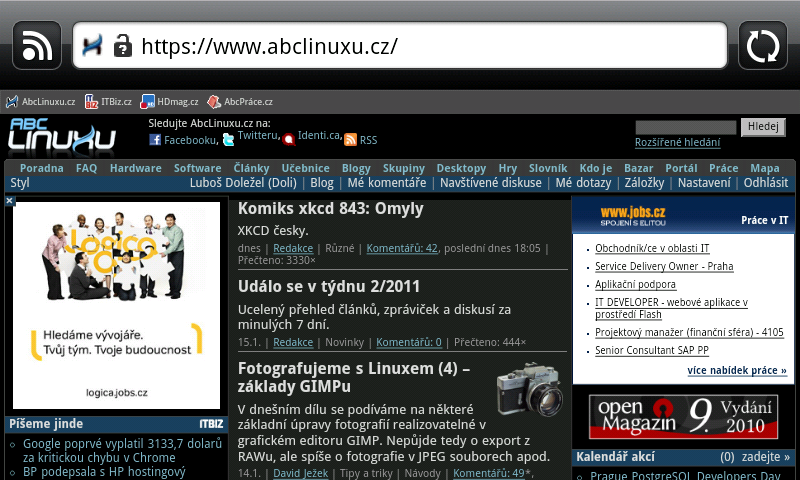This screenshot has height=480, width=800.
Task: Open Mé dotazy
Action: [x=583, y=183]
